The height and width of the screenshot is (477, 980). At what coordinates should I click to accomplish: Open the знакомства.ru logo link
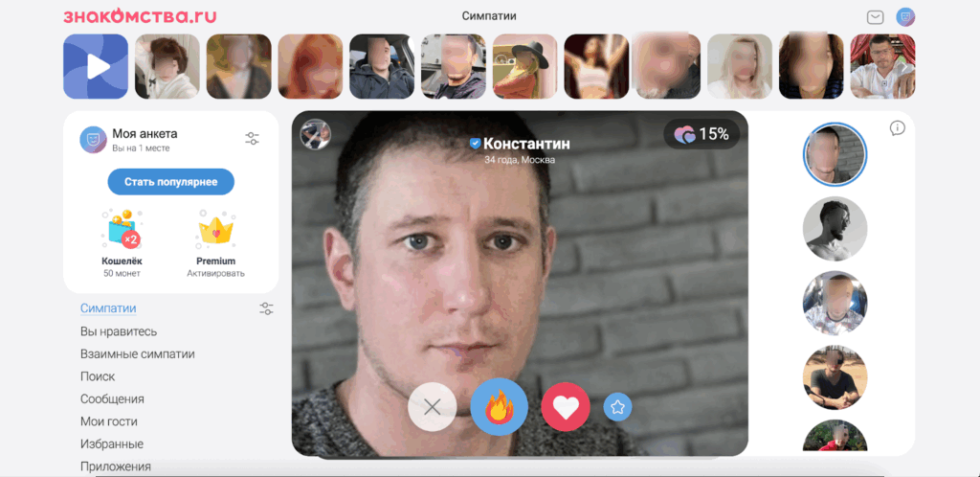coord(140,16)
